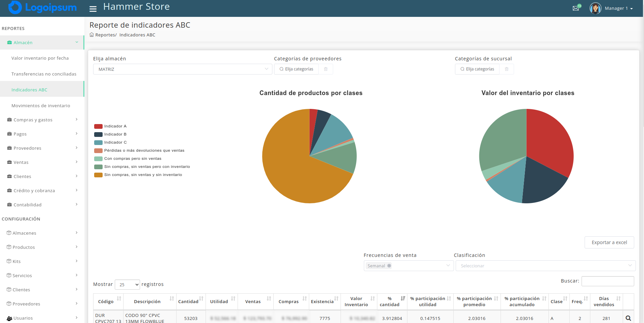Image resolution: width=644 pixels, height=323 pixels.
Task: Click the hamburger menu icon
Action: pyautogui.click(x=93, y=9)
